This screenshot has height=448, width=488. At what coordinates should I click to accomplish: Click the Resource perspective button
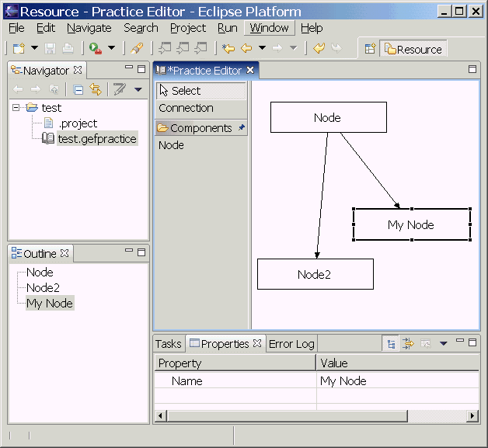[413, 49]
